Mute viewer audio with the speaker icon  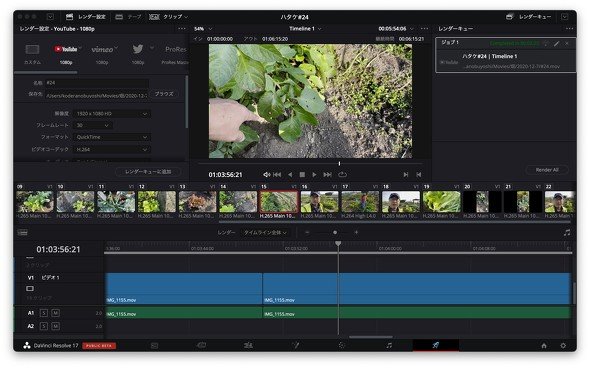pos(266,175)
